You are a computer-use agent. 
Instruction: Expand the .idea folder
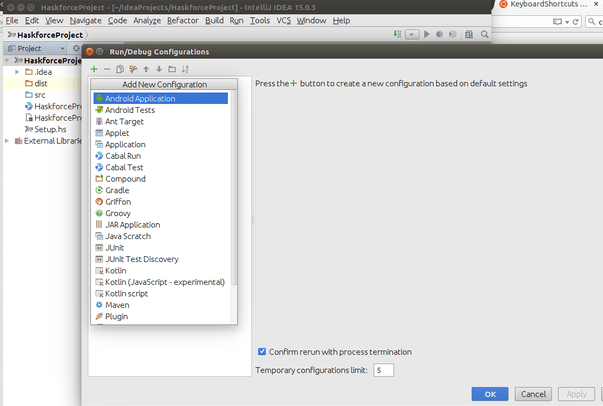[17, 72]
